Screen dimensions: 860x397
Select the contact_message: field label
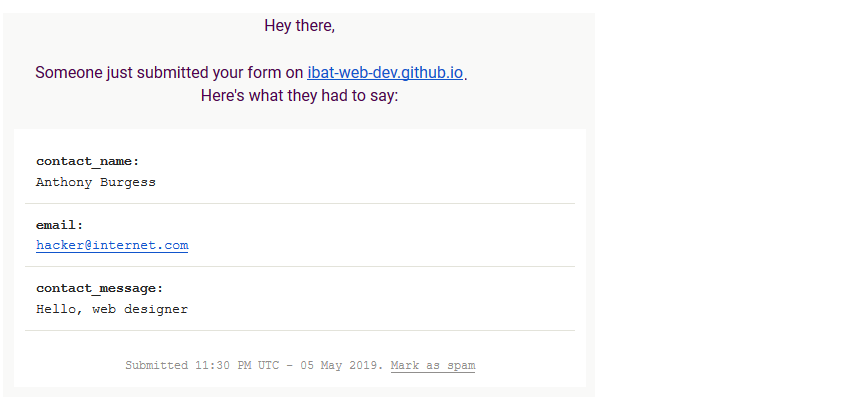pyautogui.click(x=100, y=288)
